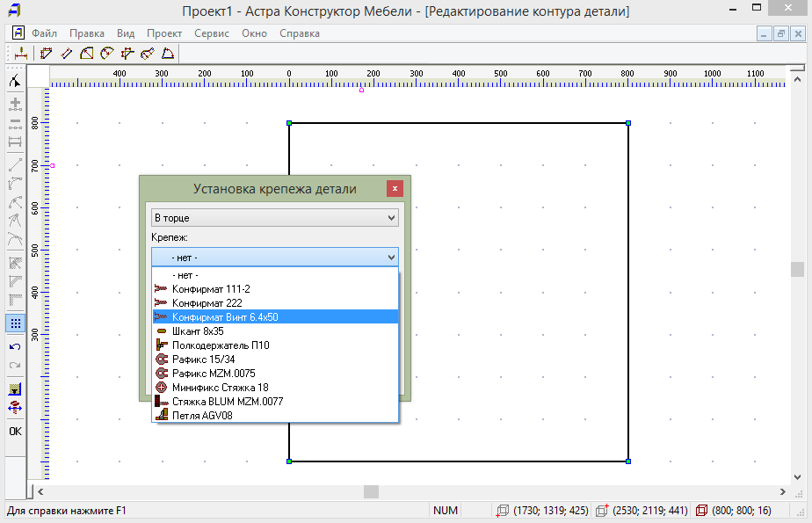This screenshot has height=523, width=812.
Task: Click the straight line segment tool
Action: pos(15,164)
